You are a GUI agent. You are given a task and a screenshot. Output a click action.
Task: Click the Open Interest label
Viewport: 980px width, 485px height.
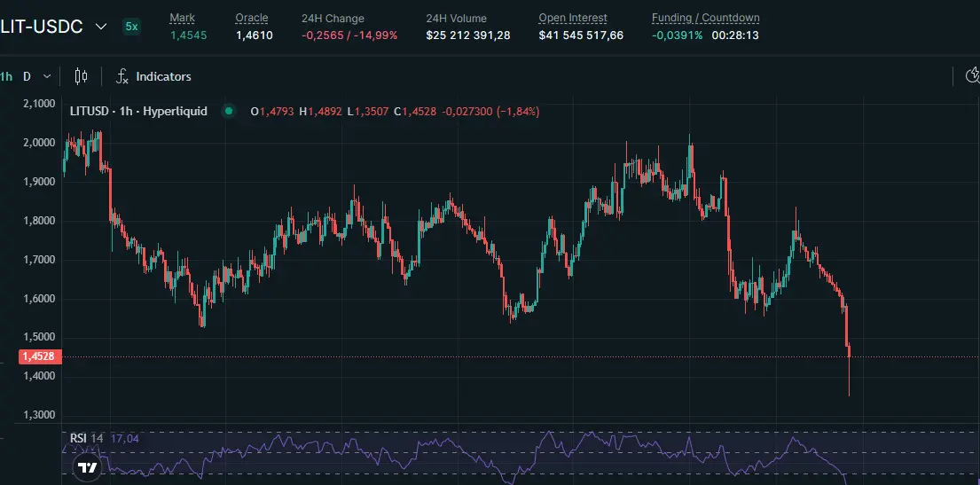pos(573,18)
